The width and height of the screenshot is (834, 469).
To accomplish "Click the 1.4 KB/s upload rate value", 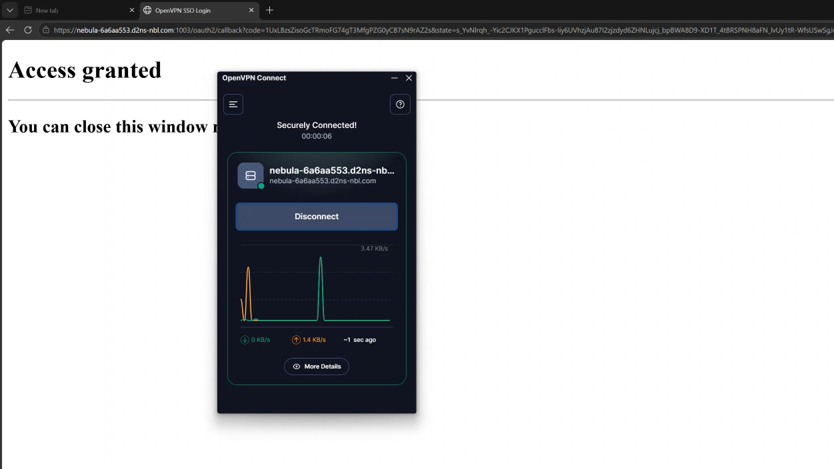I will coord(314,340).
